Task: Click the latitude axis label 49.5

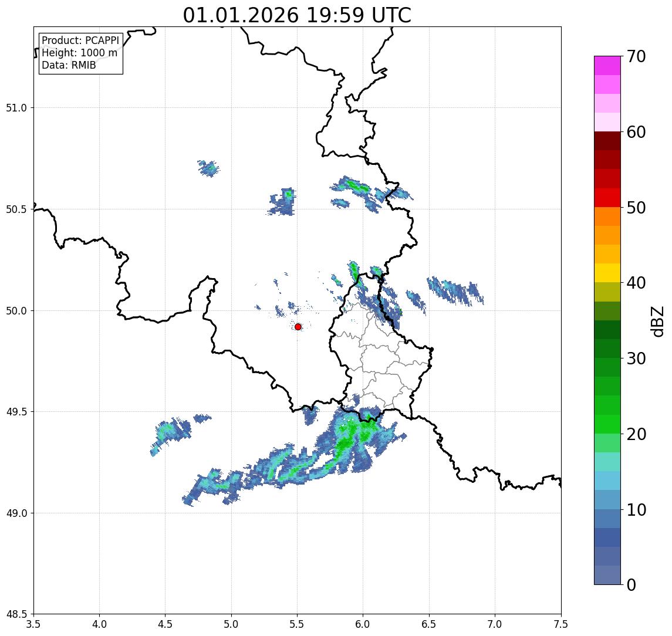Action: point(16,412)
